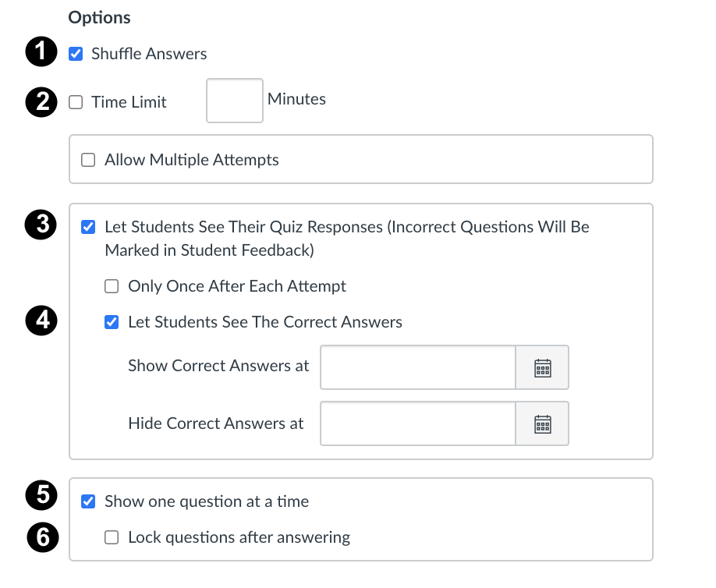
Task: Uncheck Let Students See The Correct Answers
Action: (112, 322)
